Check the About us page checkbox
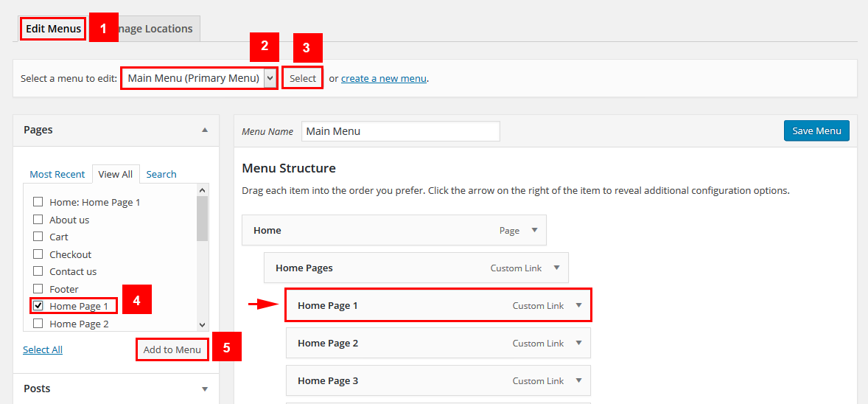The width and height of the screenshot is (868, 404). [x=38, y=220]
